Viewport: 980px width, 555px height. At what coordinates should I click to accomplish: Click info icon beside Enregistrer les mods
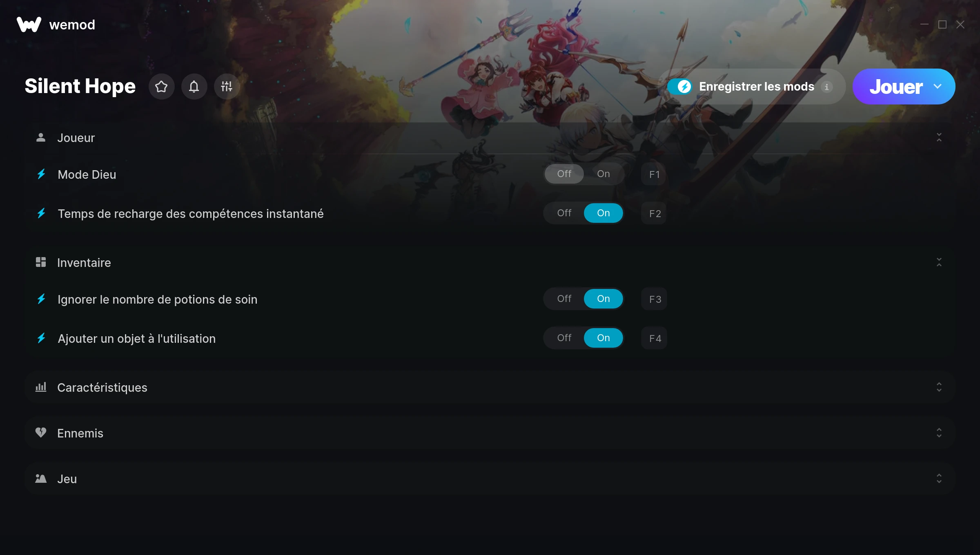tap(826, 87)
